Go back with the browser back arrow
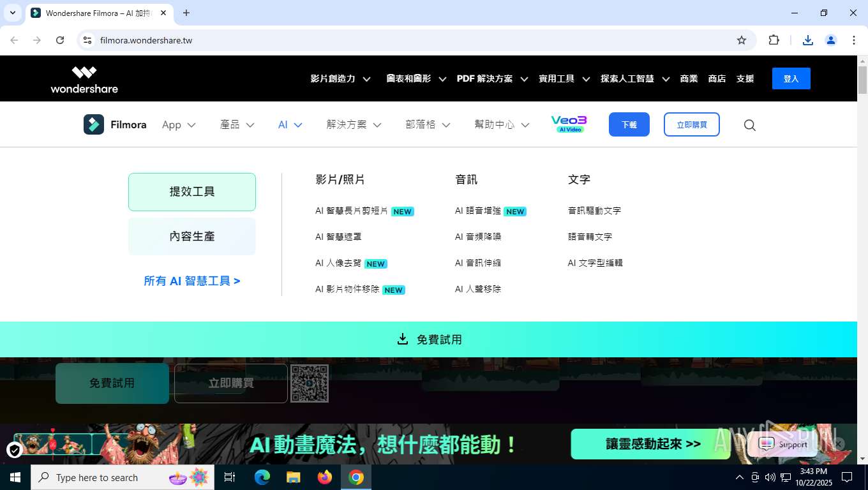The width and height of the screenshot is (868, 490). point(14,40)
